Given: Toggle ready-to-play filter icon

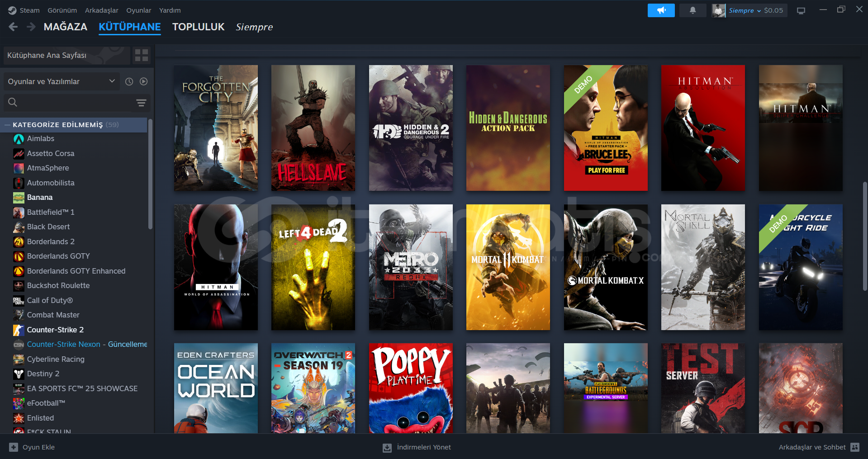Looking at the screenshot, I should coord(143,81).
